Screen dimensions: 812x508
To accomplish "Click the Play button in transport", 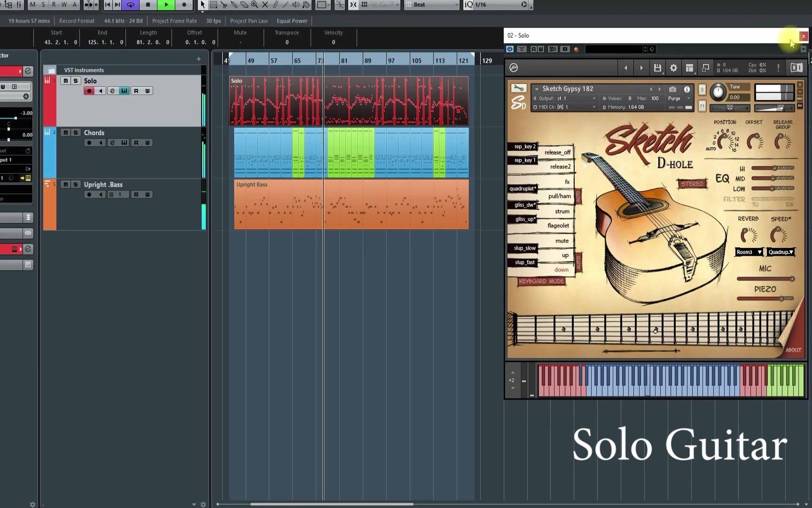I will pos(166,5).
